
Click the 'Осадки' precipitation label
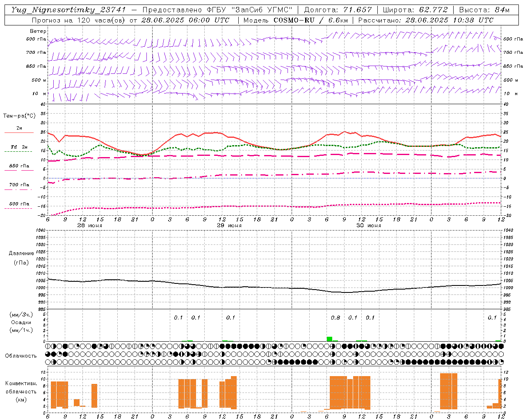21,322
